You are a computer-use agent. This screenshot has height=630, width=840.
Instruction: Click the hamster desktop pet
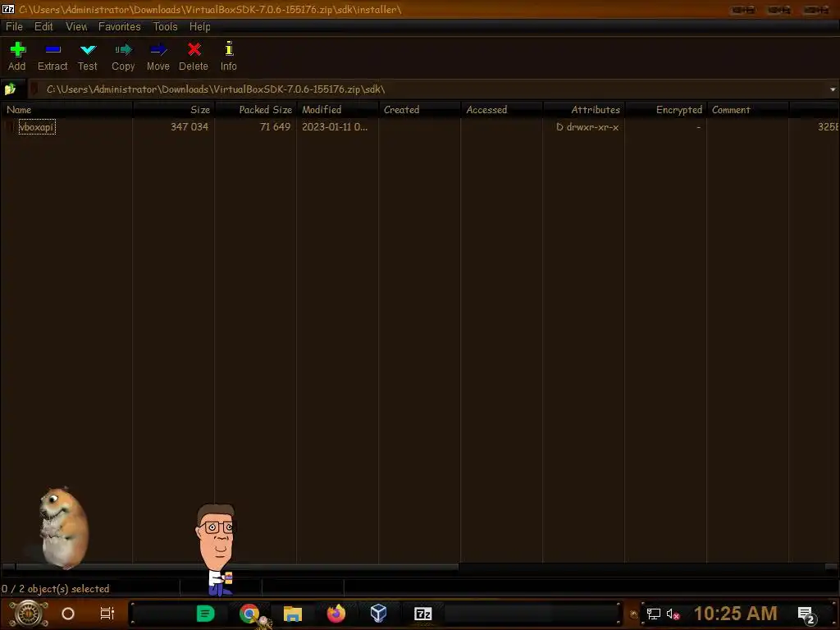64,527
